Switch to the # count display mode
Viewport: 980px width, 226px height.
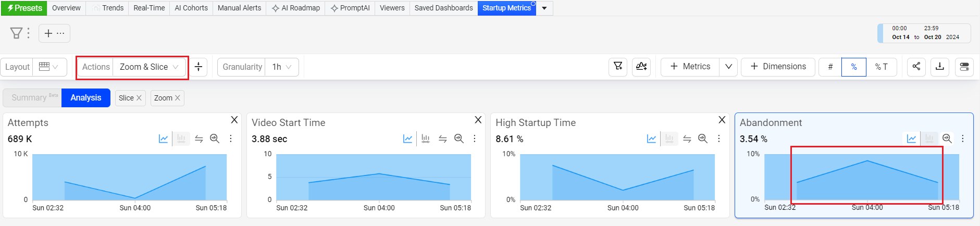coord(830,67)
